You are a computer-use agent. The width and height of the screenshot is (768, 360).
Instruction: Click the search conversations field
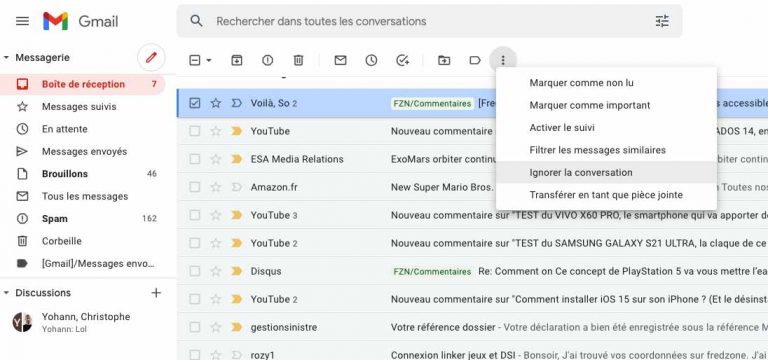(429, 21)
